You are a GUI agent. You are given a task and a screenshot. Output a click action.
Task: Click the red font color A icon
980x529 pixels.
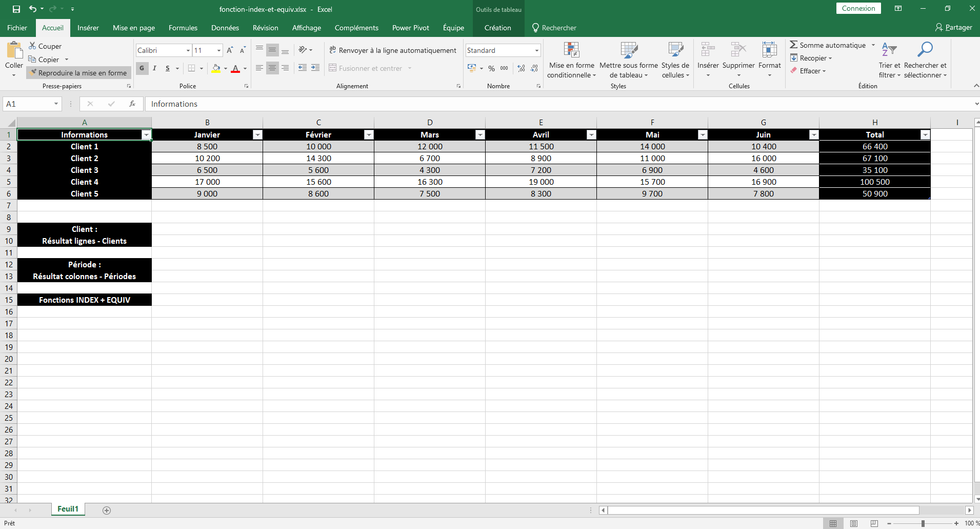tap(235, 68)
